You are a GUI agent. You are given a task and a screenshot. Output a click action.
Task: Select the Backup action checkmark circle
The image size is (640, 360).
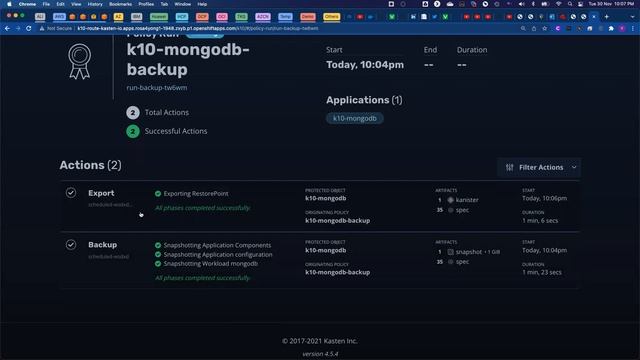[71, 244]
